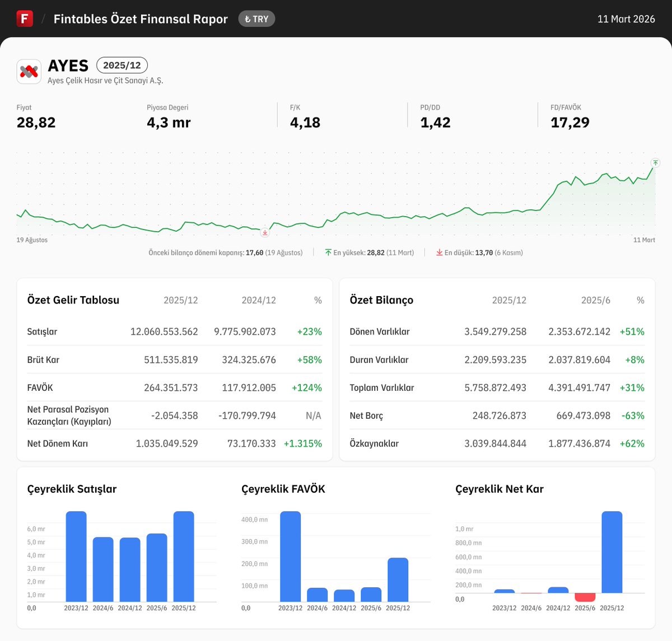Expand the Özet Gelir Tablosu column header
The height and width of the screenshot is (641, 672).
point(180,300)
